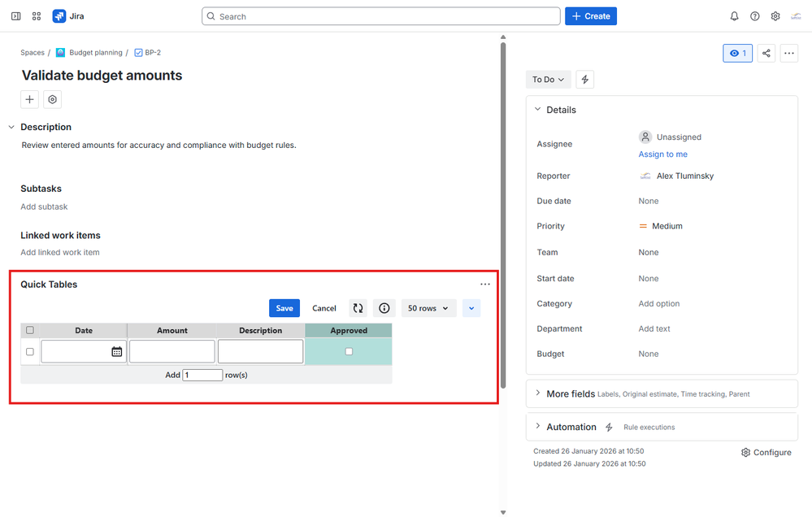This screenshot has width=812, height=517.
Task: Click the Approved column header
Action: click(349, 331)
